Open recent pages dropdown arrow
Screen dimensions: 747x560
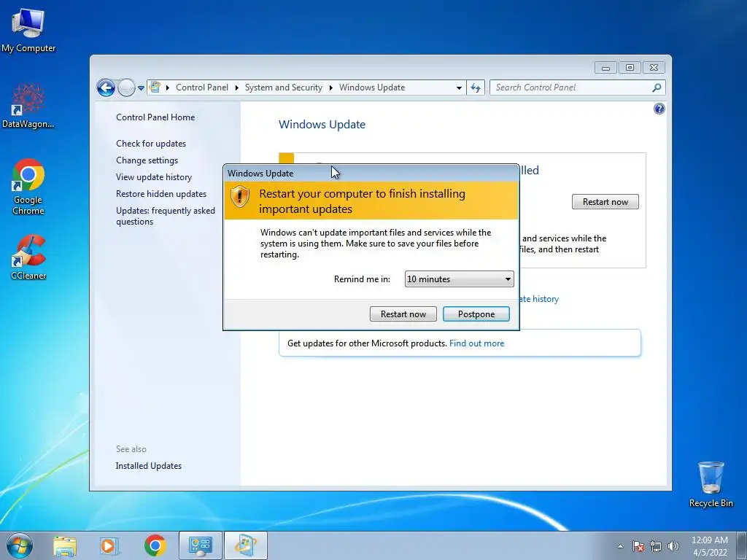coord(141,88)
